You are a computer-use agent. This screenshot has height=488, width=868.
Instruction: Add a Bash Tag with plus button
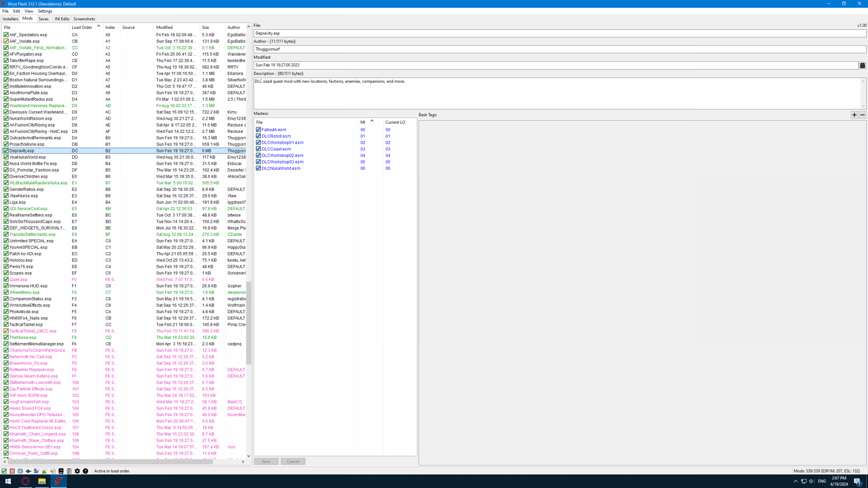click(854, 115)
